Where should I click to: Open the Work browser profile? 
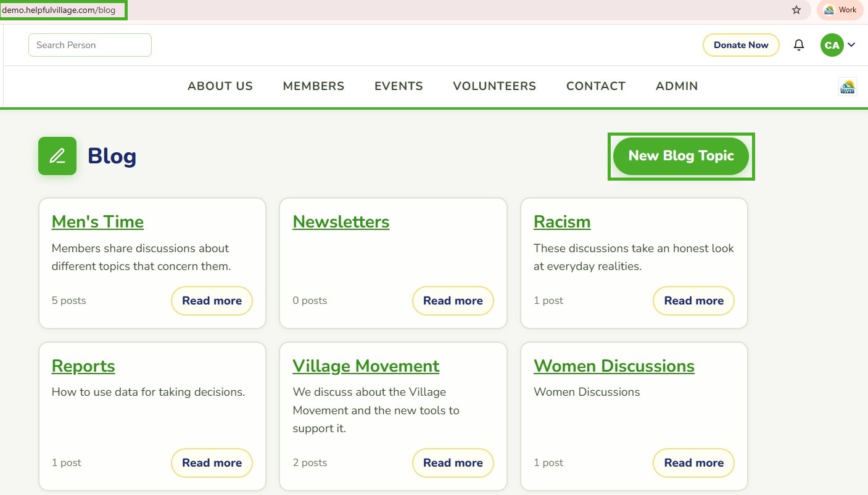point(840,10)
